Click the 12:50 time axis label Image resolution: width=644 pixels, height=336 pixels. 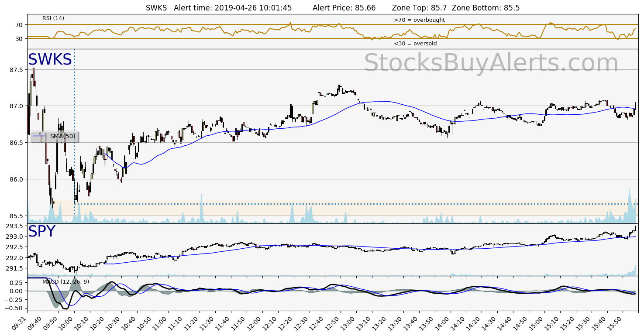(x=333, y=323)
